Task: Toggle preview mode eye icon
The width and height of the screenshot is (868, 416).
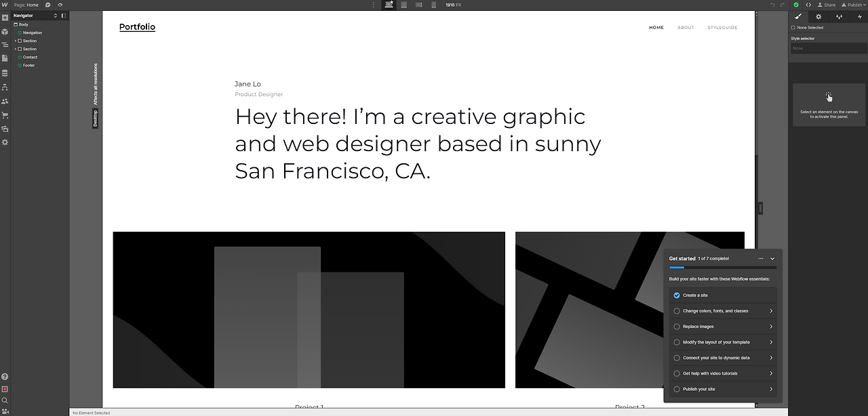Action: coord(60,5)
